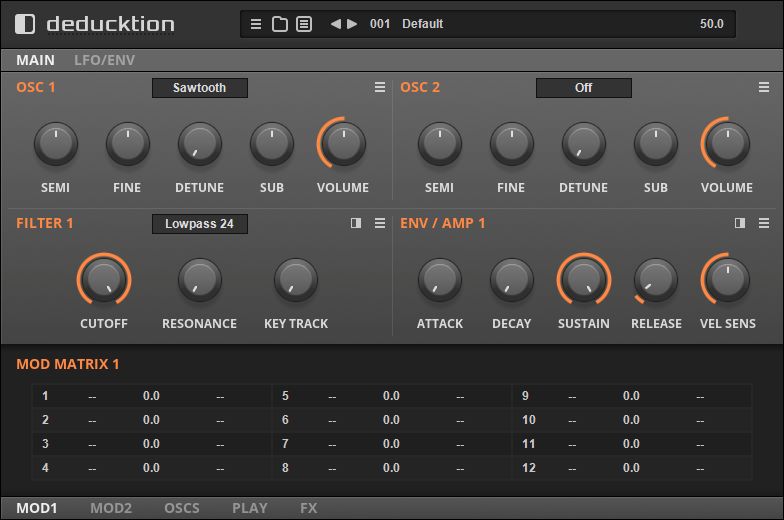
Task: Open the preset list icon
Action: (304, 24)
